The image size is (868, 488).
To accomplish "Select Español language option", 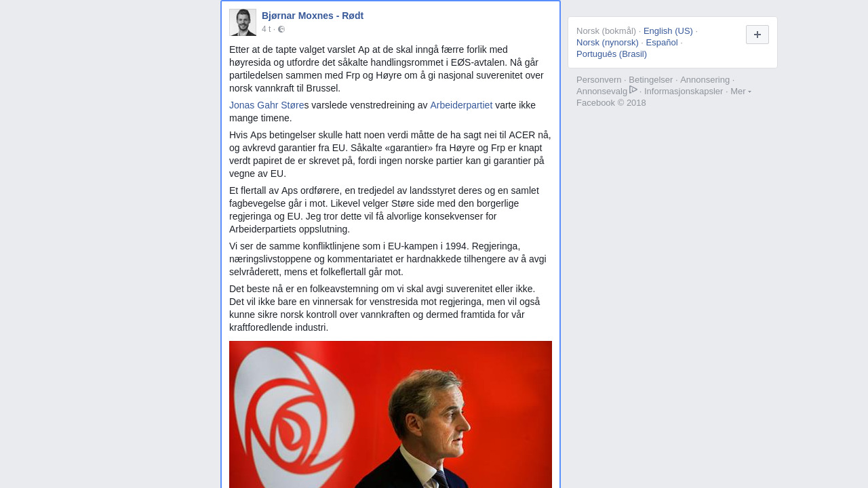I will [662, 43].
